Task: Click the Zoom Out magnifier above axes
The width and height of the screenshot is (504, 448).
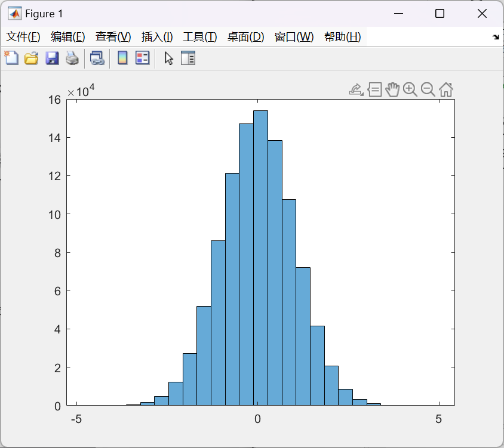Action: click(428, 89)
